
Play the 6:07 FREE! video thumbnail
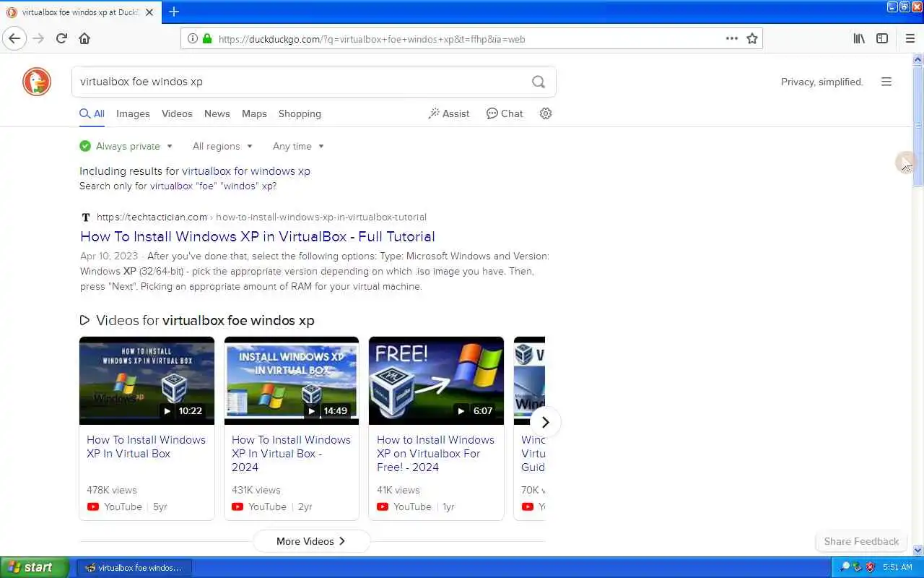[x=436, y=381]
